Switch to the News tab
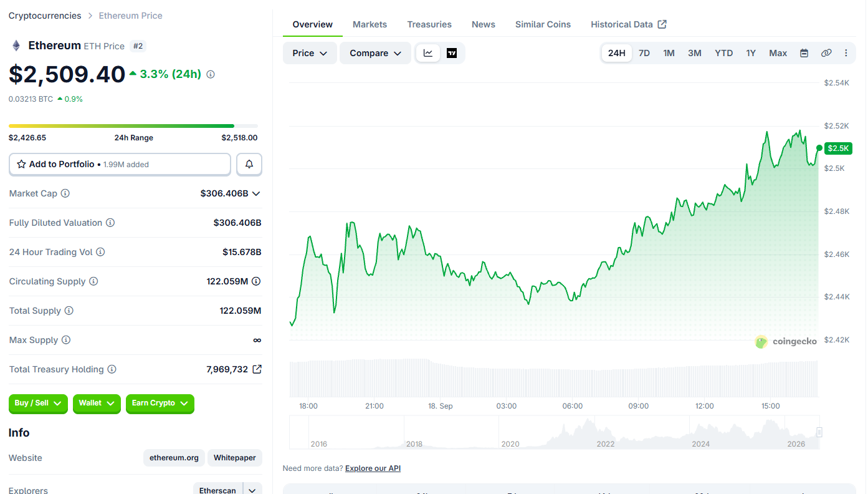 coord(484,24)
